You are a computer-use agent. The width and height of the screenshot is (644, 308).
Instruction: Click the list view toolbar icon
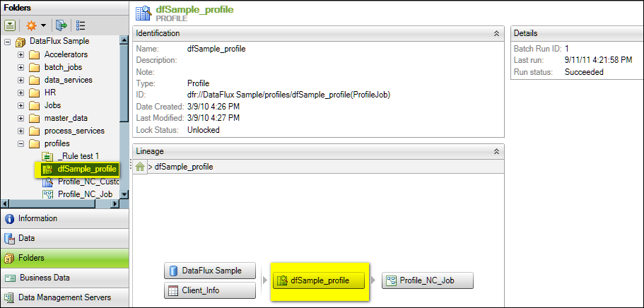click(81, 25)
